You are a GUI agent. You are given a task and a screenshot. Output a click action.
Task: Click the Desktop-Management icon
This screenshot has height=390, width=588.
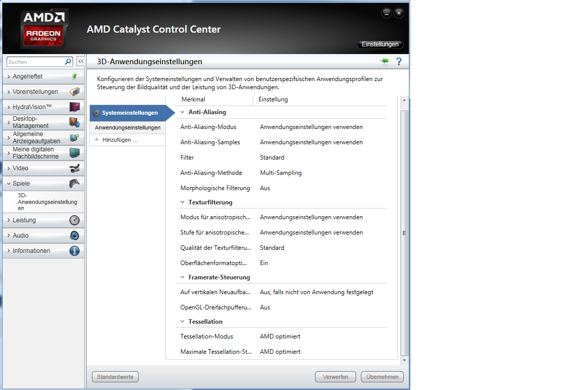tap(75, 122)
